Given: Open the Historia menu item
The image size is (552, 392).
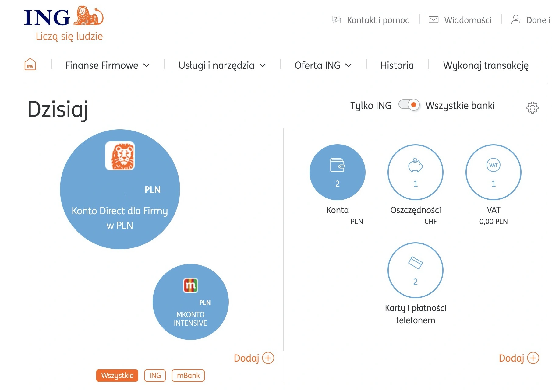Looking at the screenshot, I should [x=397, y=65].
